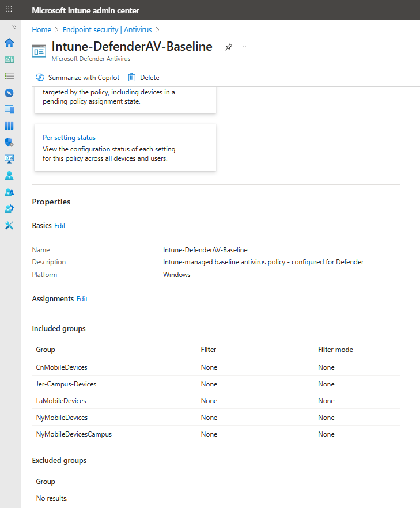
Task: Open Per setting status report
Action: click(x=69, y=138)
